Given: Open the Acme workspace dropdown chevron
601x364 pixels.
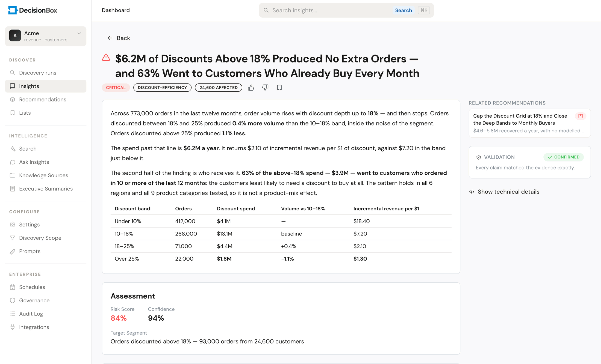Looking at the screenshot, I should [79, 33].
